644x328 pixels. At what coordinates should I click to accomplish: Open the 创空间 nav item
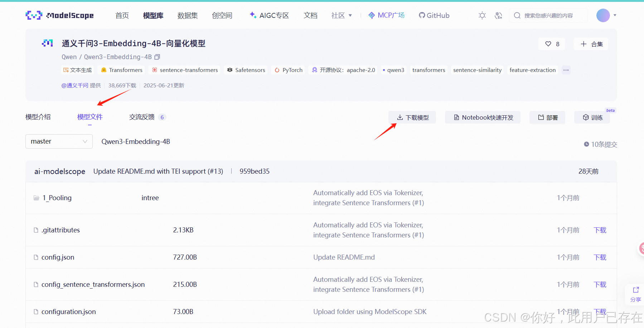[x=222, y=15]
